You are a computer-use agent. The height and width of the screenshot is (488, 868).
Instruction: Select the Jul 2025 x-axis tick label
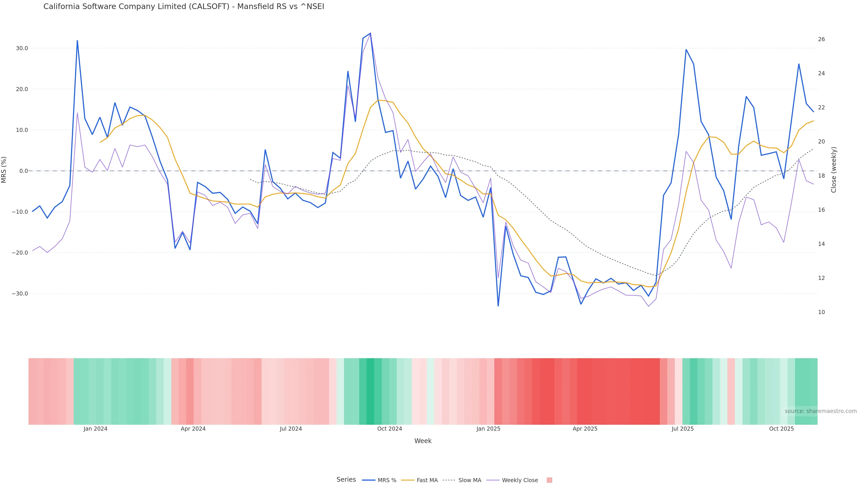(682, 429)
